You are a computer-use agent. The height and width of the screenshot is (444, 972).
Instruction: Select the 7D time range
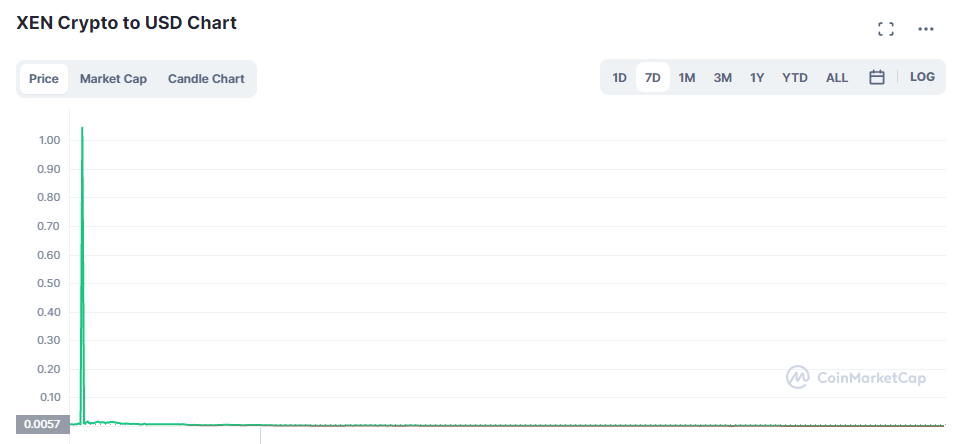653,78
